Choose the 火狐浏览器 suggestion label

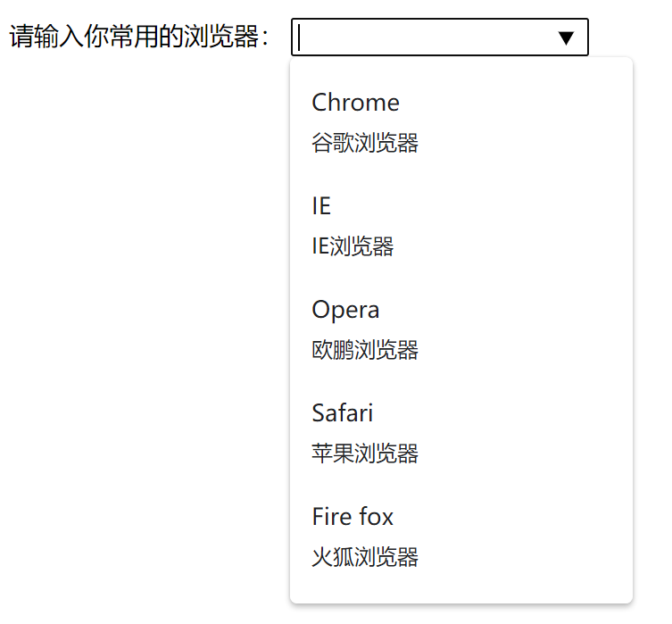(x=365, y=557)
